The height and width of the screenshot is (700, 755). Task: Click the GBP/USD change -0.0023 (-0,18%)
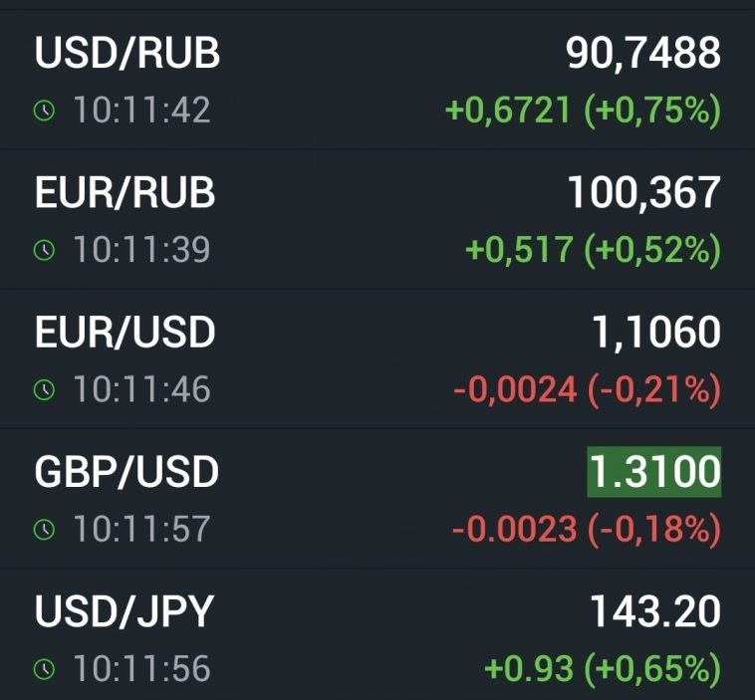pyautogui.click(x=586, y=529)
